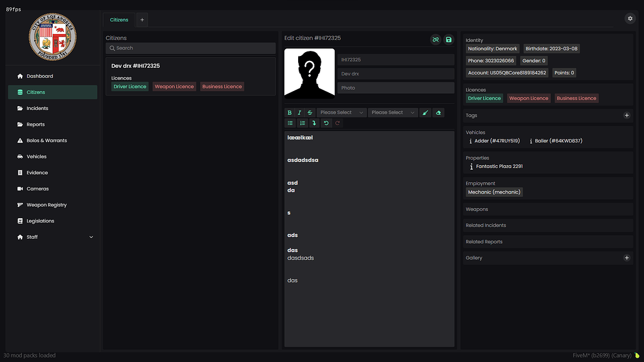Open the second Please Select dropdown
Image resolution: width=644 pixels, height=362 pixels.
(x=393, y=112)
